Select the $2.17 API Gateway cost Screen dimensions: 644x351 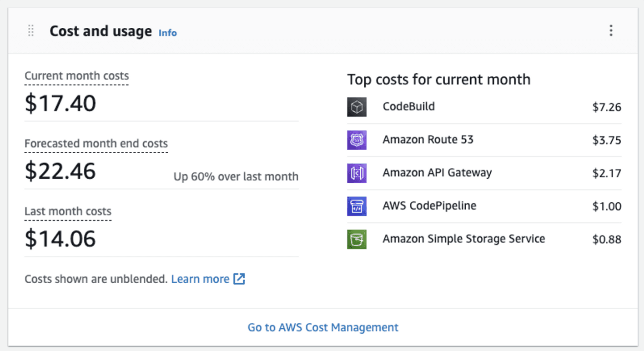click(x=607, y=173)
